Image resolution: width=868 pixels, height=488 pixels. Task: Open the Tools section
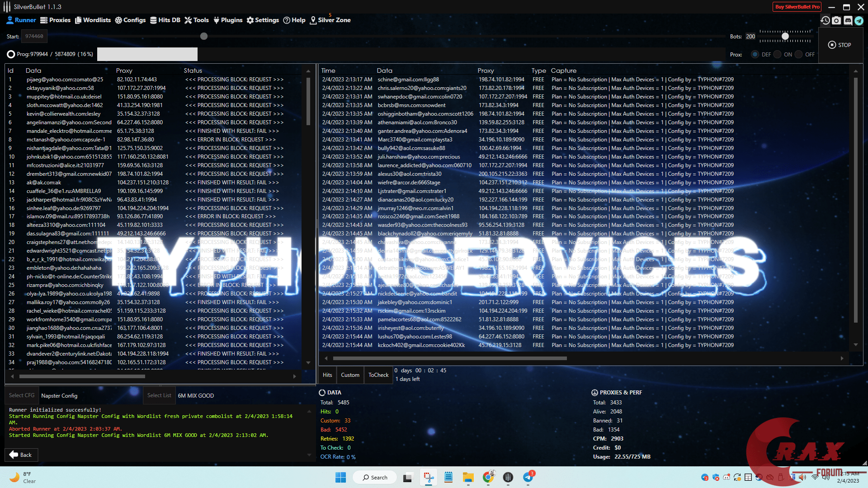coord(197,20)
